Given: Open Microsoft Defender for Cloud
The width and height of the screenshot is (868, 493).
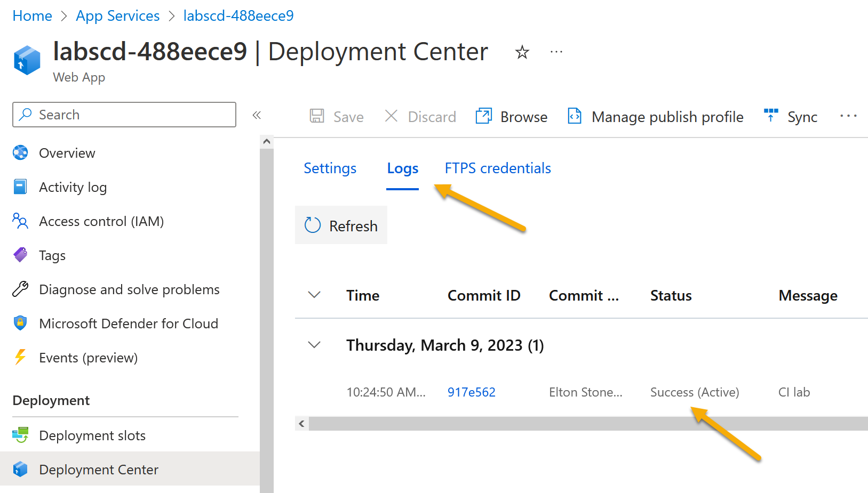Looking at the screenshot, I should (x=130, y=324).
